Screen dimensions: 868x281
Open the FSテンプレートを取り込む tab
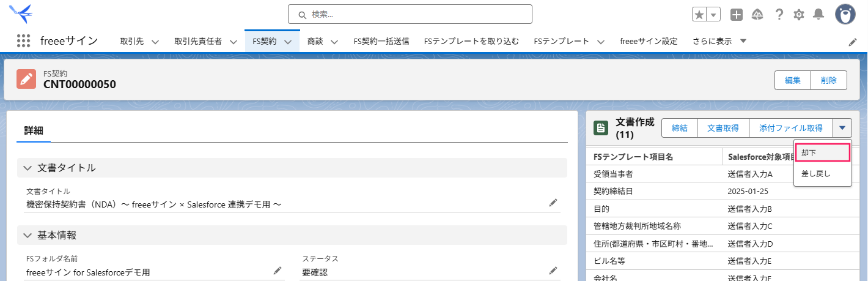[471, 41]
